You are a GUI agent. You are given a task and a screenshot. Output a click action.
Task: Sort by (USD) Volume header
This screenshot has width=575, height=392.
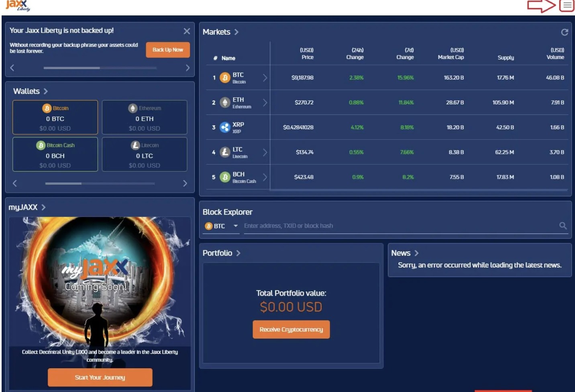555,54
